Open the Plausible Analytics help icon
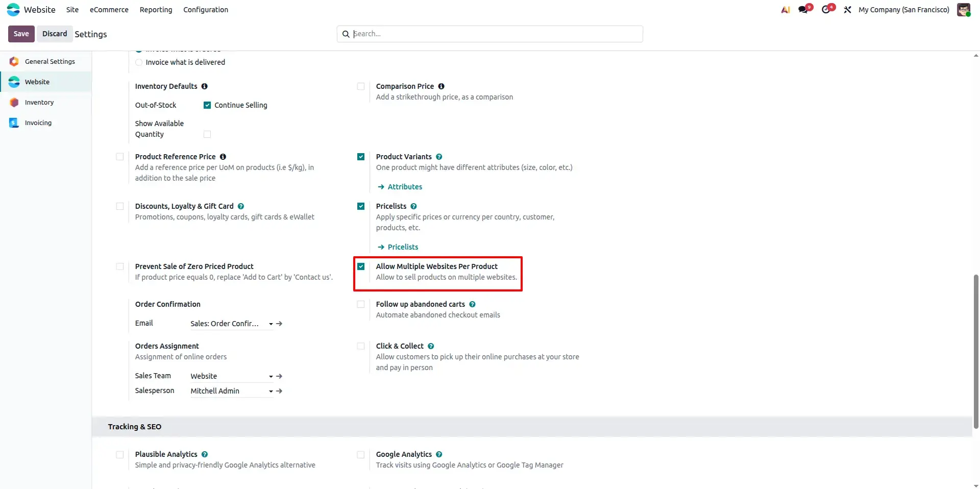Viewport: 980px width, 489px height. (204, 454)
